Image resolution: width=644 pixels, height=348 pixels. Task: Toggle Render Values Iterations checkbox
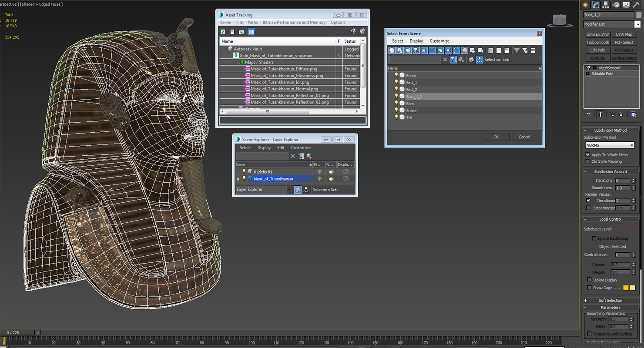pos(588,201)
